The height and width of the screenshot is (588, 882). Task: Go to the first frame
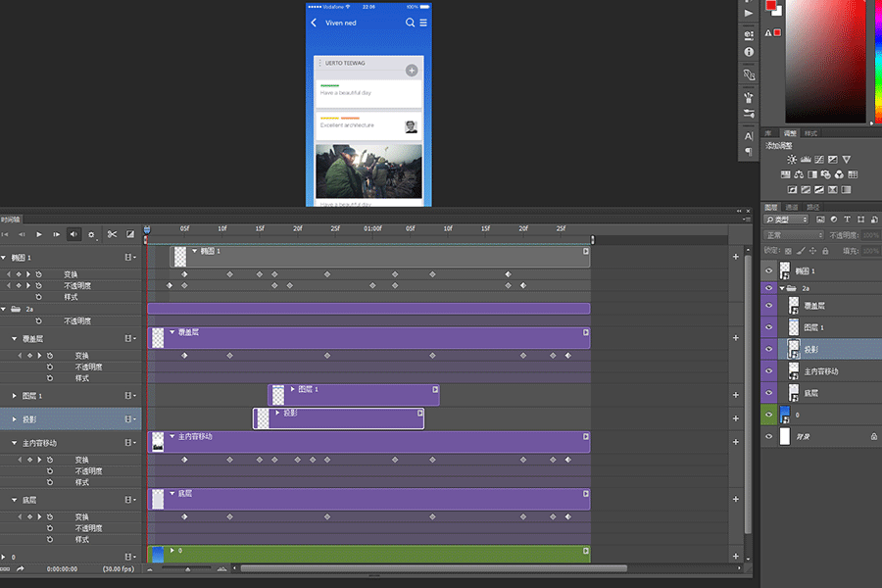click(5, 234)
